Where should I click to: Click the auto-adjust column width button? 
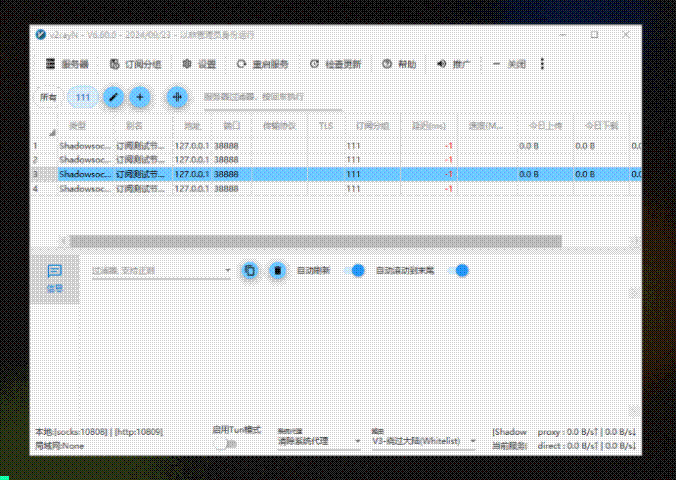point(177,97)
